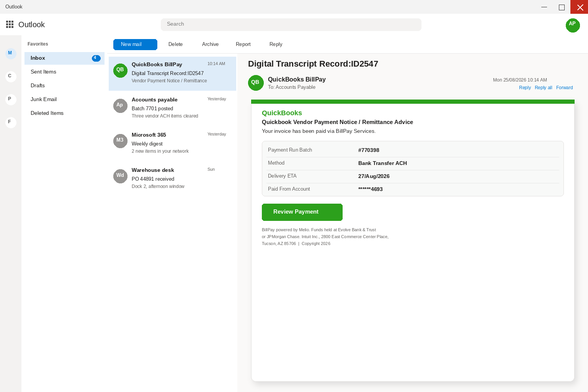Click the Wd avatar for Warehouse desk
The image size is (588, 392).
(x=120, y=176)
